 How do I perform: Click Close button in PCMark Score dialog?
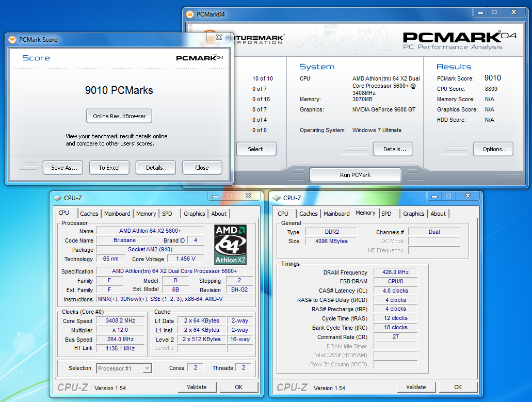click(x=202, y=168)
